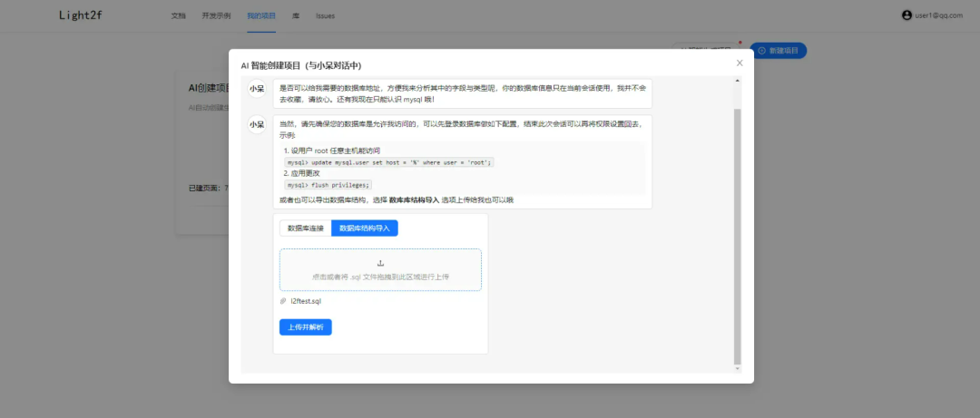
Task: Open the l2ftest.sql attached file
Action: pyautogui.click(x=307, y=301)
